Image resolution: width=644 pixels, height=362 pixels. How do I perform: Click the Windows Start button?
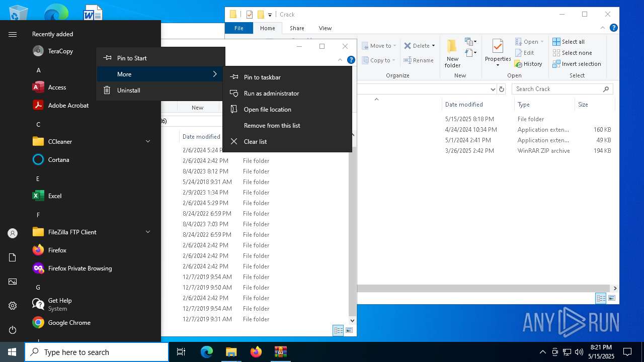coord(12,352)
